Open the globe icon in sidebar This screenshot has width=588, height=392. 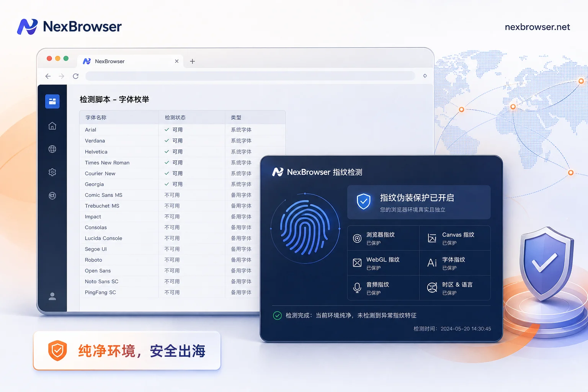point(52,149)
